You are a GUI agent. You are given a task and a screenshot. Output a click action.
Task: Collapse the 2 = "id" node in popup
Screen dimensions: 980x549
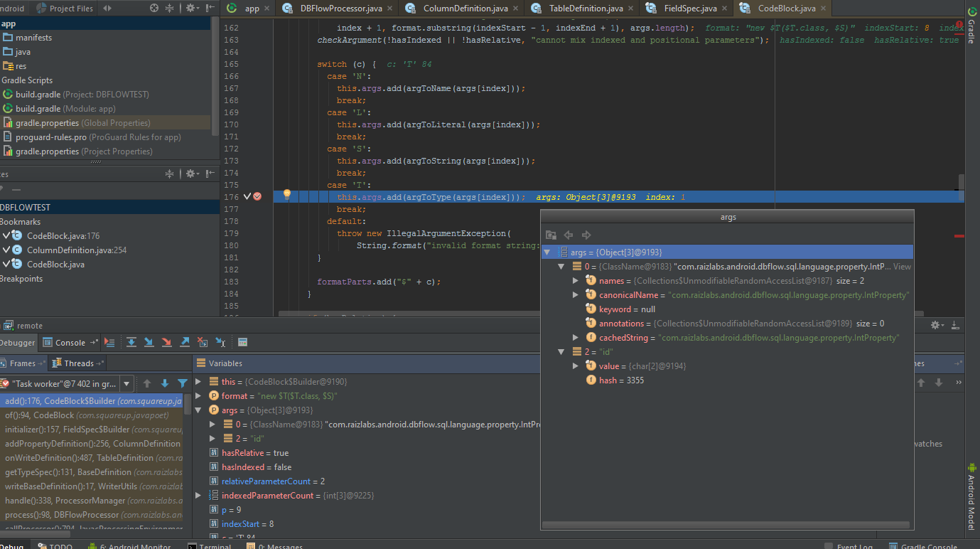point(561,352)
